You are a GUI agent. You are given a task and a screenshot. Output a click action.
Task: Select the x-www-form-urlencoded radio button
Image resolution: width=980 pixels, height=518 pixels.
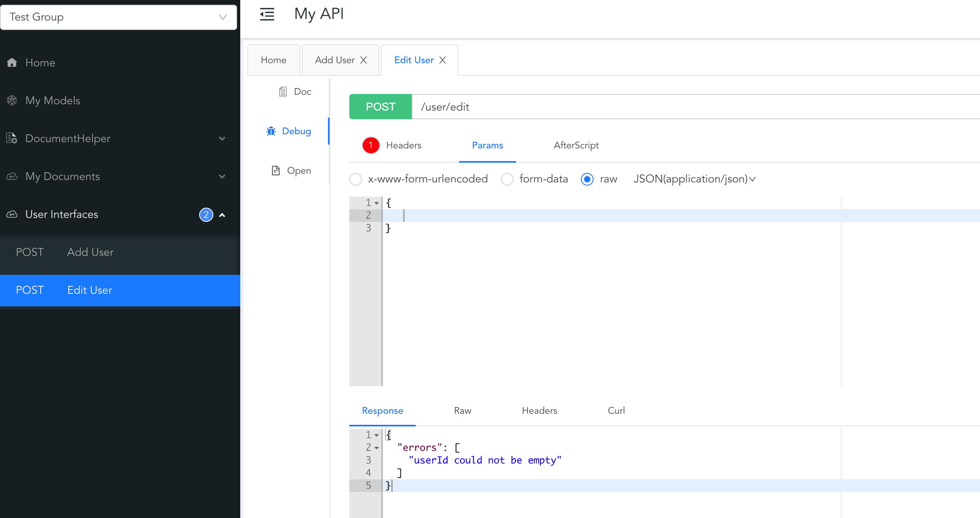(x=356, y=179)
